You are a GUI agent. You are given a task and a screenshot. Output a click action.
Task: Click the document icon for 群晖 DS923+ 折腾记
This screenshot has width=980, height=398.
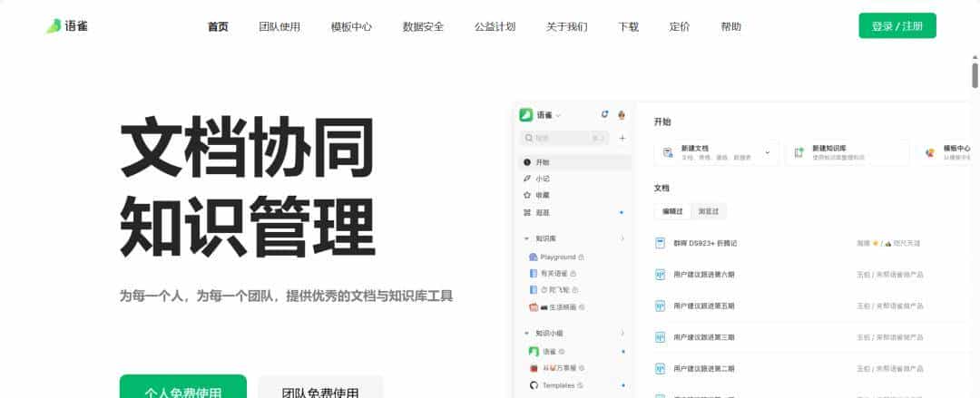(660, 243)
